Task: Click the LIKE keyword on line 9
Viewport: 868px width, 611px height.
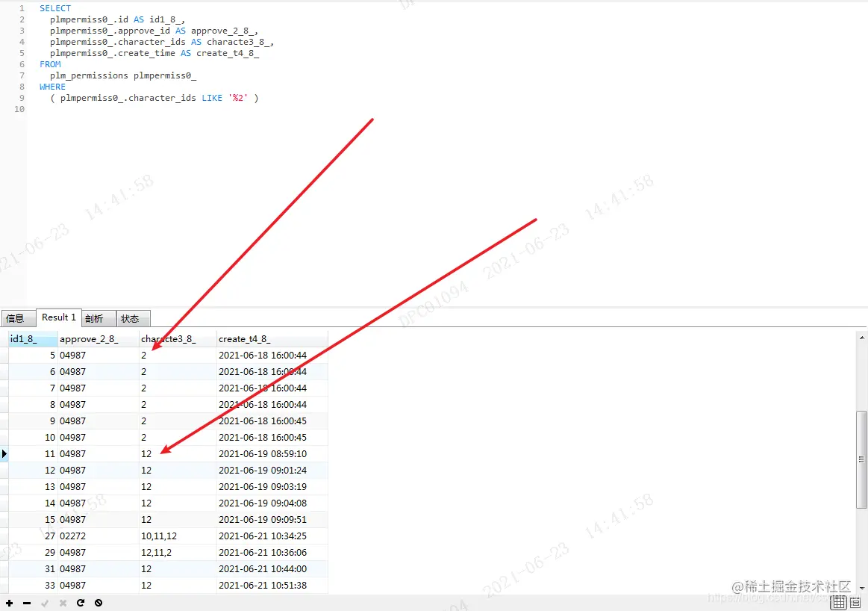Action: [212, 98]
